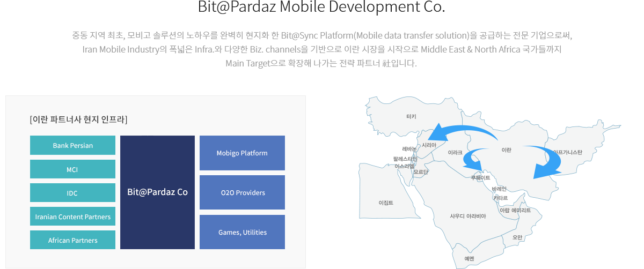Click the 바레인 label on the map

click(499, 189)
